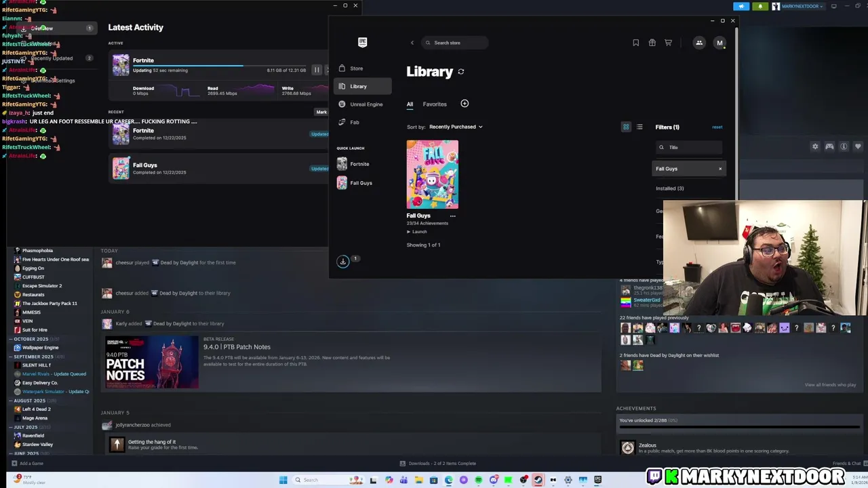Favorite the game with Steam heart icon
Viewport: 868px width, 488px height.
click(858, 146)
